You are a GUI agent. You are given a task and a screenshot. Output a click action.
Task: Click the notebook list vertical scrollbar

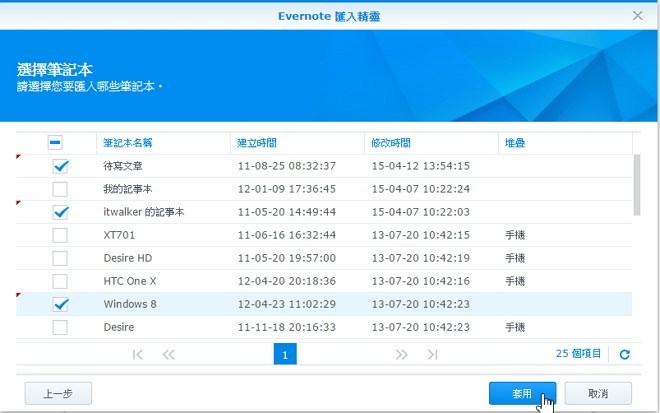(x=637, y=185)
